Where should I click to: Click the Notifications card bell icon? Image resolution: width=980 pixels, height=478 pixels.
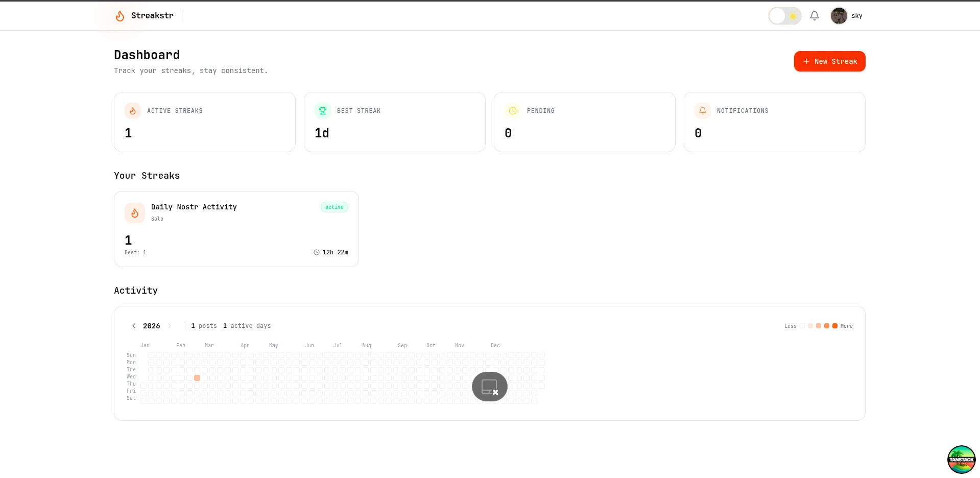(x=703, y=111)
